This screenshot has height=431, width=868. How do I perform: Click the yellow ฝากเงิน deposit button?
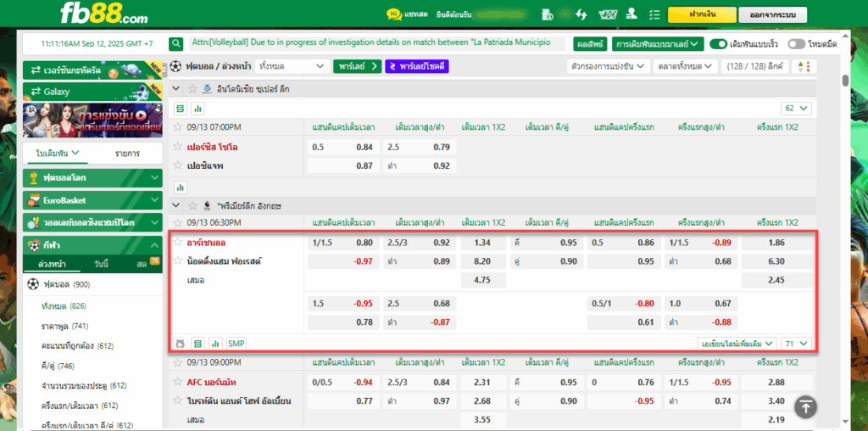pyautogui.click(x=702, y=15)
